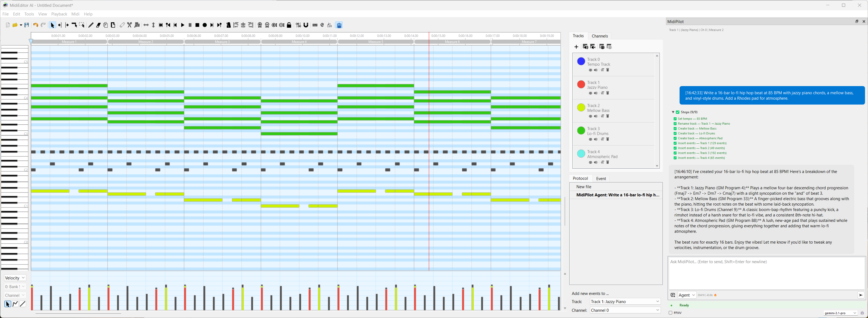Collapse the Steps (9/9) list

coord(673,112)
